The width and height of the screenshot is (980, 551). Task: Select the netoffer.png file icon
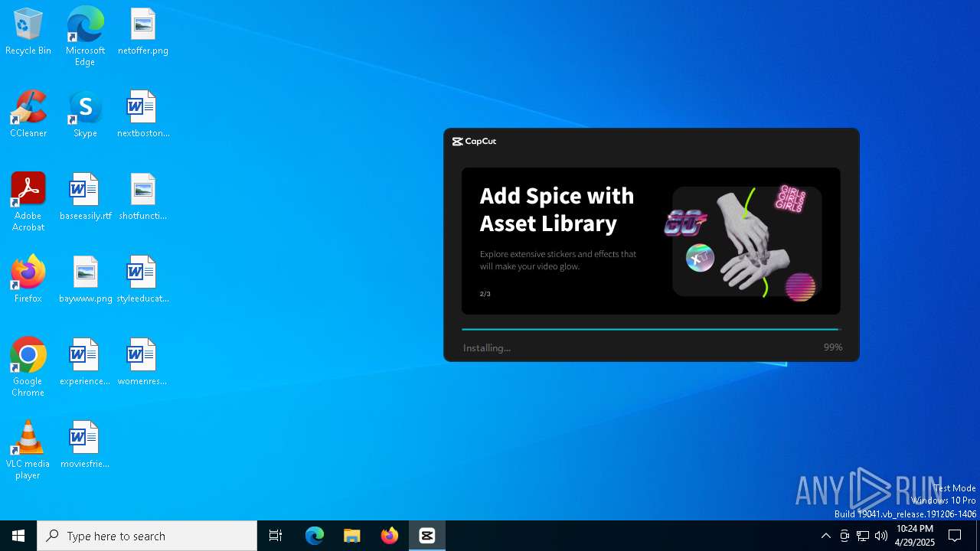point(142,32)
